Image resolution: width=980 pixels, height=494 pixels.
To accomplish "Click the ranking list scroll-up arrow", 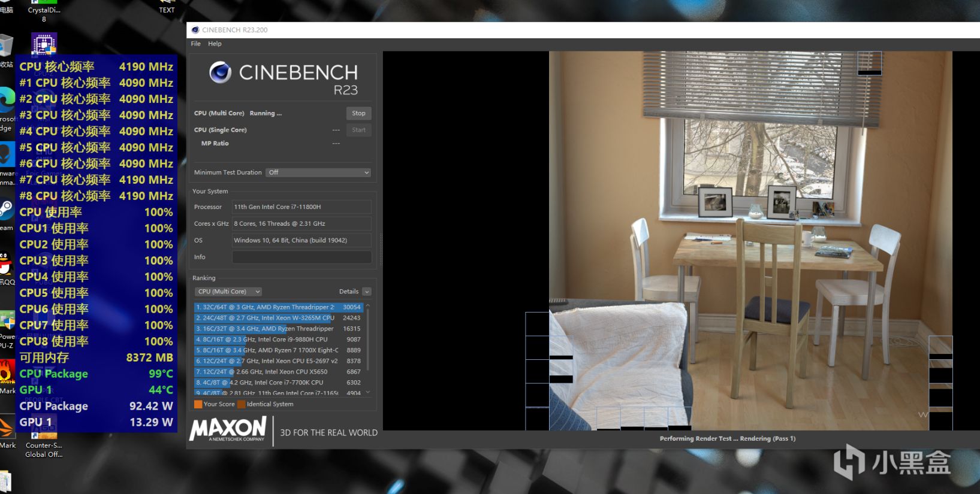I will (368, 305).
